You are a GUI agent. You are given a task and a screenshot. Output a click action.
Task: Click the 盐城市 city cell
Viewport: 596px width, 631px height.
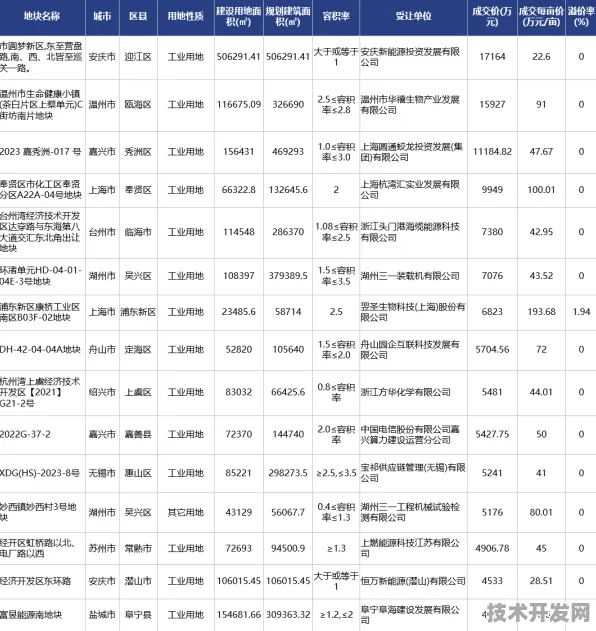(102, 615)
